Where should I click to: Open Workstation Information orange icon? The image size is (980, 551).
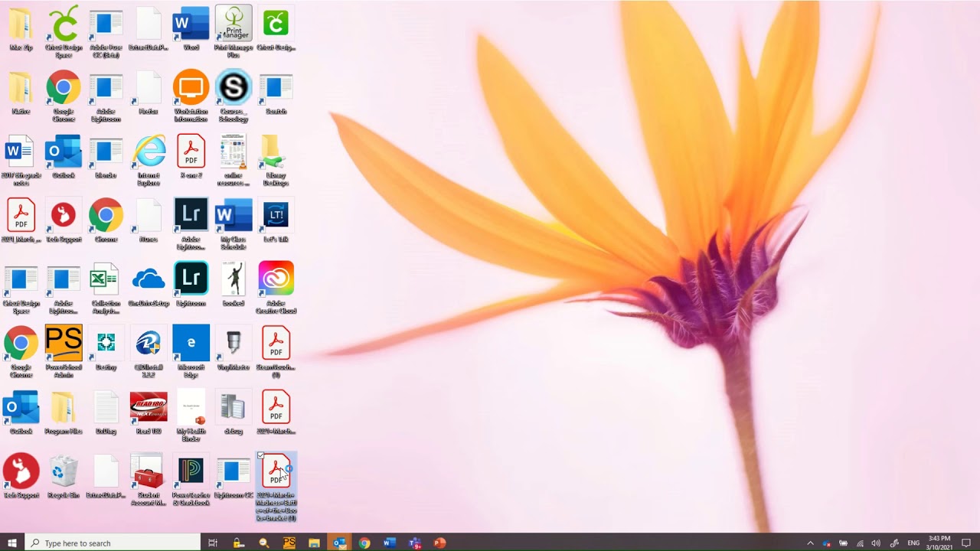[191, 96]
